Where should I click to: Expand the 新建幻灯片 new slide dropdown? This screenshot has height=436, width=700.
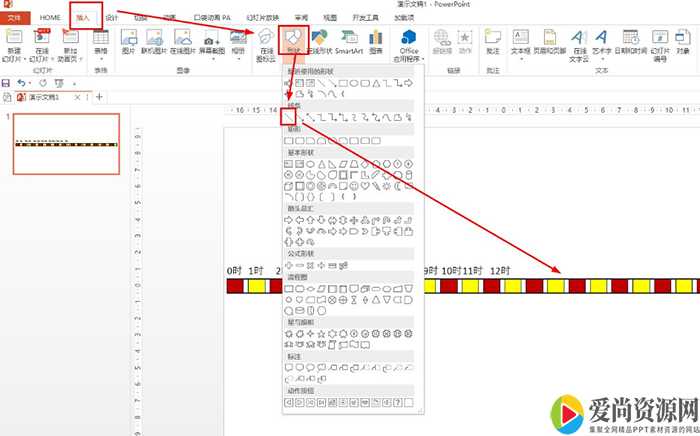(14, 50)
